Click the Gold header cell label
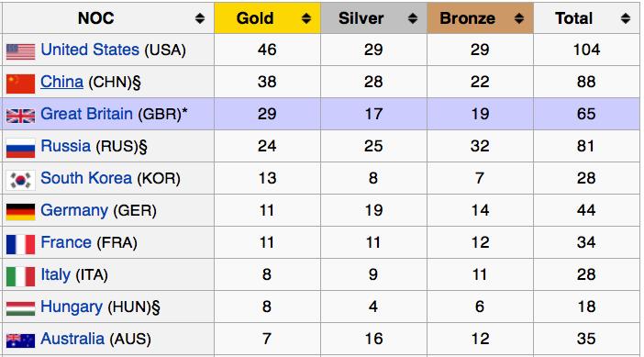Viewport: 644px width, 357px height. 255,18
